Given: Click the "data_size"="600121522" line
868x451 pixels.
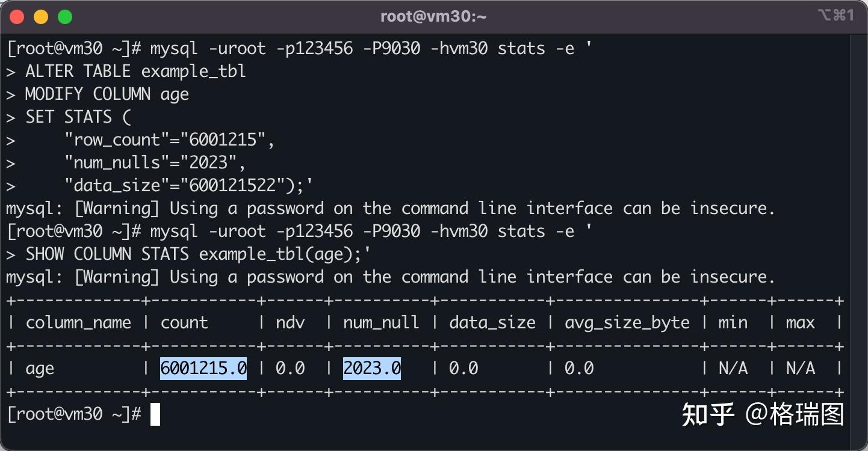Looking at the screenshot, I should pos(189,186).
